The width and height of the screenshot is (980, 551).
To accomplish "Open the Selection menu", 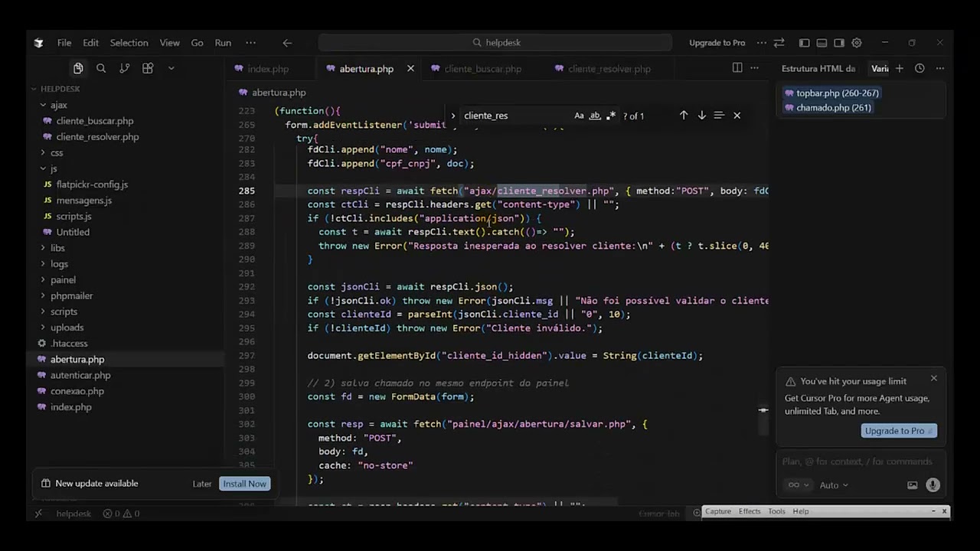I will tap(129, 43).
